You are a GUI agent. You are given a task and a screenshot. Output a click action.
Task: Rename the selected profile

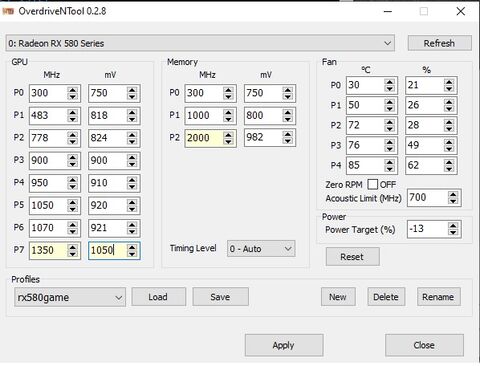coord(438,297)
